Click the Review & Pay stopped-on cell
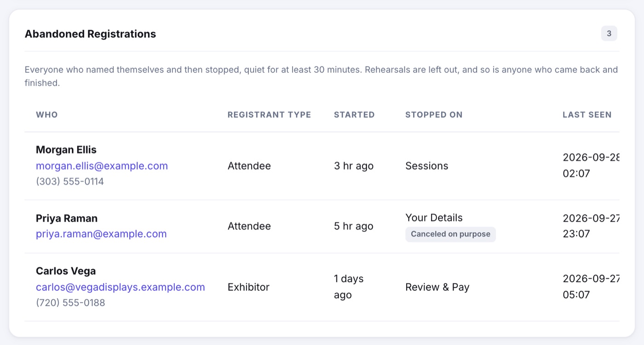Screen dimensions: 644x345 pyautogui.click(x=437, y=287)
